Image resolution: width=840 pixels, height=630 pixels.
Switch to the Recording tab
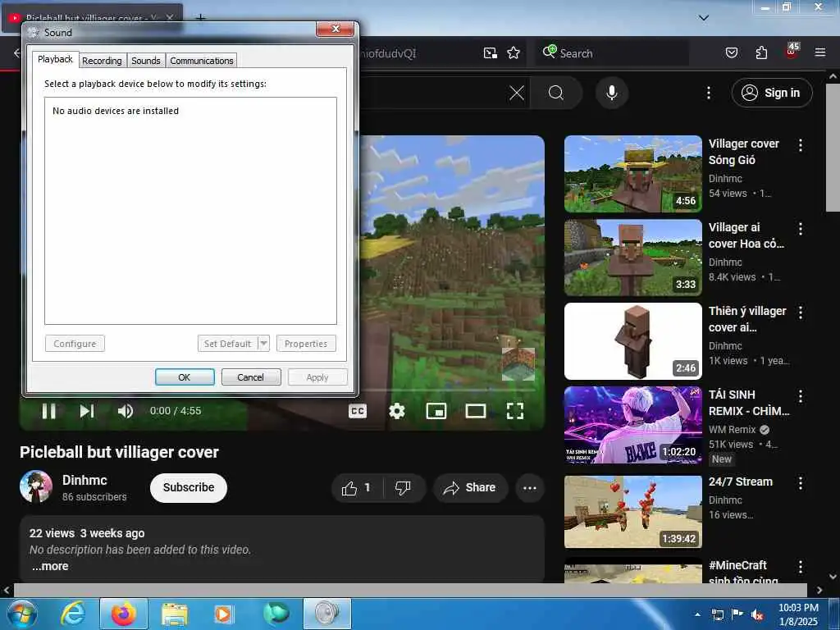(102, 61)
